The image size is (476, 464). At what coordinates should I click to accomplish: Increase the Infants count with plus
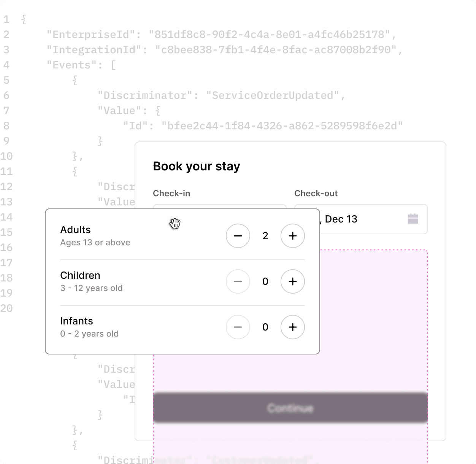[x=292, y=327]
